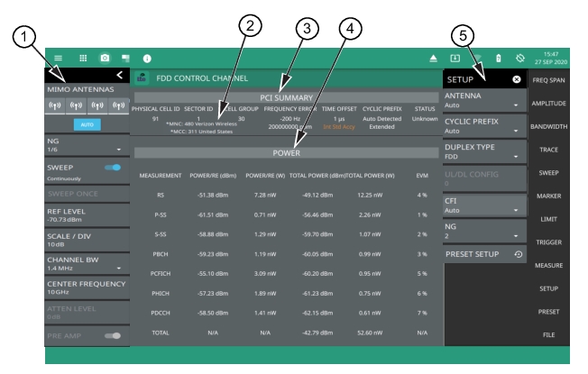The height and width of the screenshot is (374, 588).
Task: Click the battery status icon
Action: click(x=498, y=57)
